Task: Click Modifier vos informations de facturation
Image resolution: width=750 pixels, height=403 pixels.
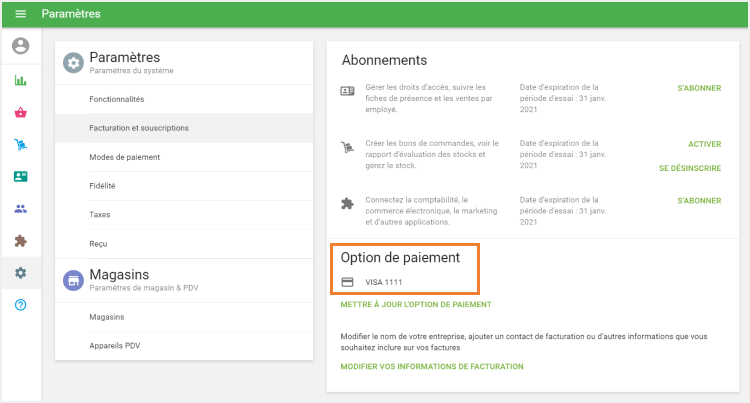Action: point(432,366)
